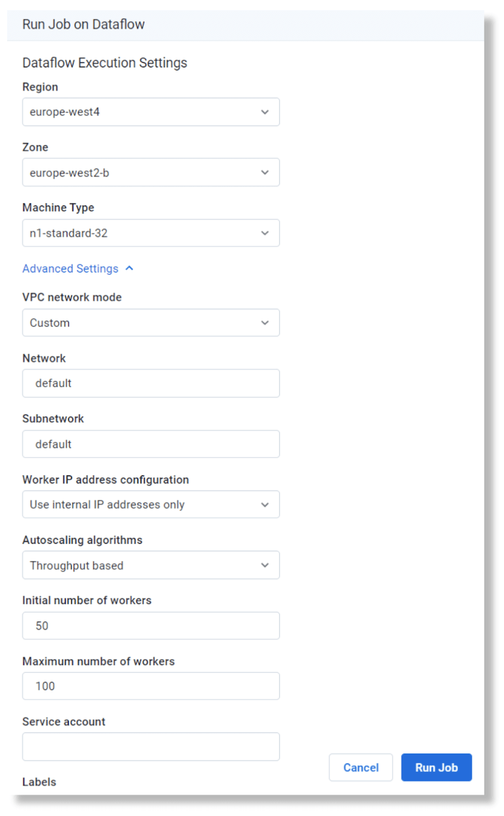Viewport: 504px width, 816px height.
Task: Open the VPC network mode dropdown
Action: point(151,322)
